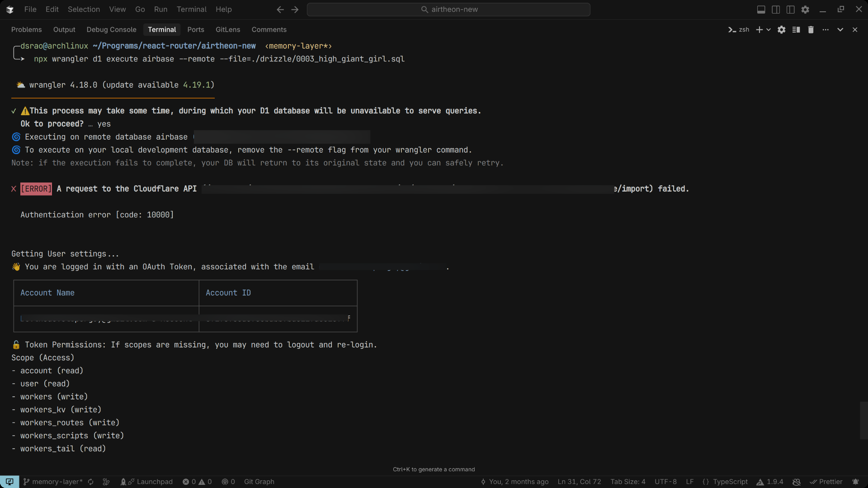This screenshot has width=868, height=488.
Task: Expand the terminal launch profile chevron
Action: (x=769, y=29)
